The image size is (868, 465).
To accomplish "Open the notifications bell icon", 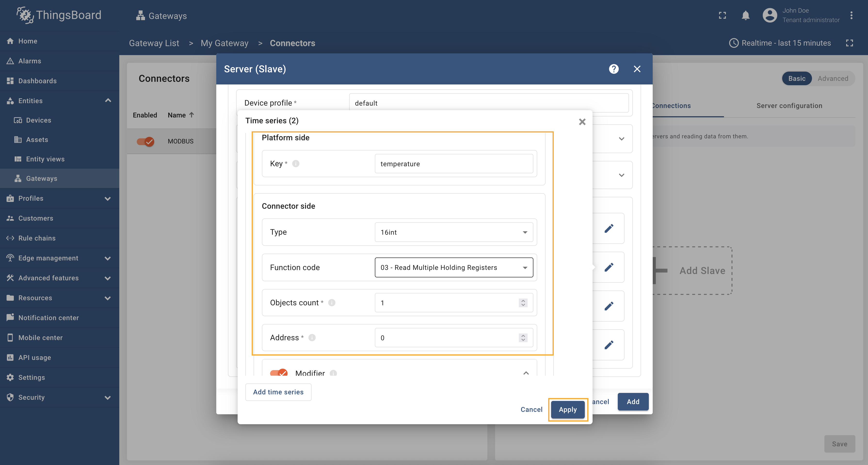I will click(745, 15).
